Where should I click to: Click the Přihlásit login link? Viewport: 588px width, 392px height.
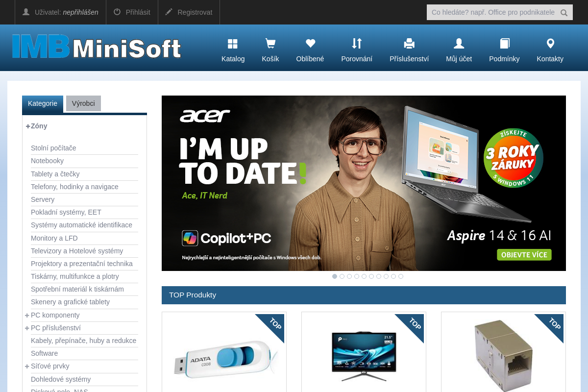(138, 12)
